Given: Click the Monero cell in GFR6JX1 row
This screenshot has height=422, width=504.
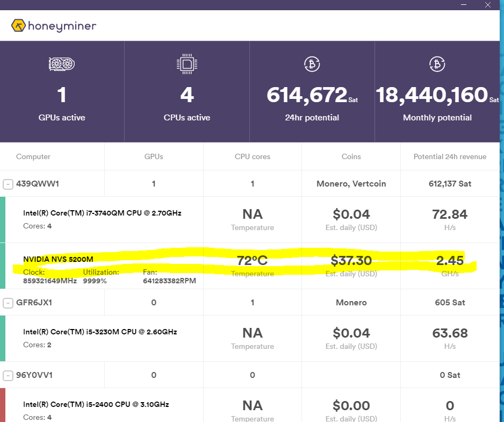Looking at the screenshot, I should tap(351, 302).
